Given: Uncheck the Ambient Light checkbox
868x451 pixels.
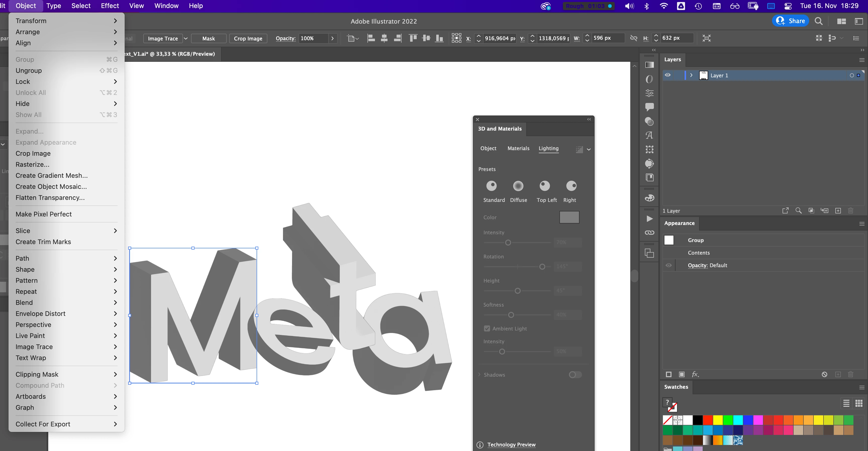Looking at the screenshot, I should tap(487, 328).
